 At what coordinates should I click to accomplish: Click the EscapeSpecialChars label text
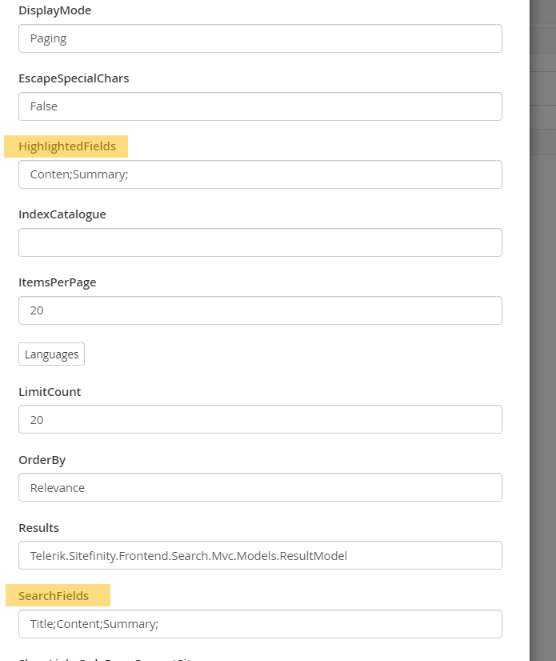[74, 78]
